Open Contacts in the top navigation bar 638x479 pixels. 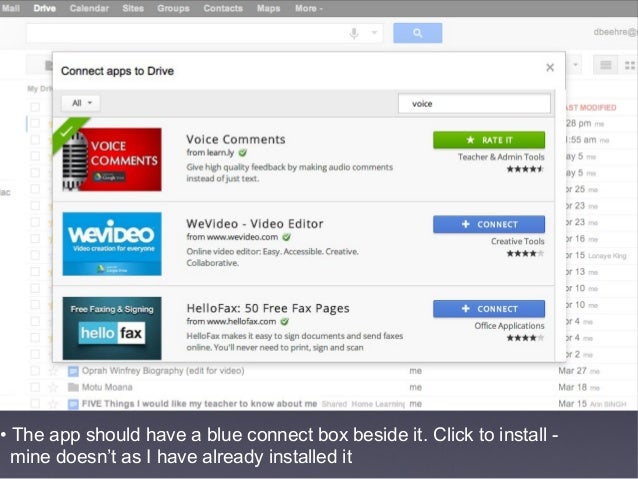point(223,8)
